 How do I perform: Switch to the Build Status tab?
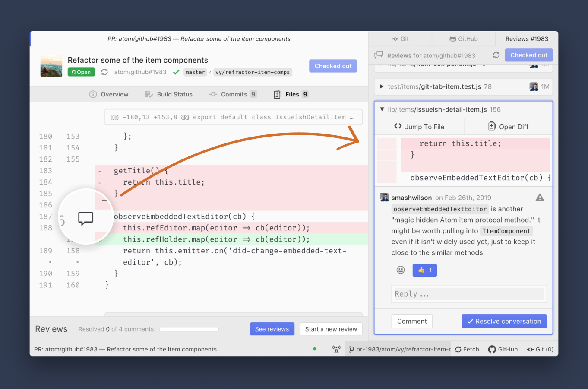click(x=169, y=94)
